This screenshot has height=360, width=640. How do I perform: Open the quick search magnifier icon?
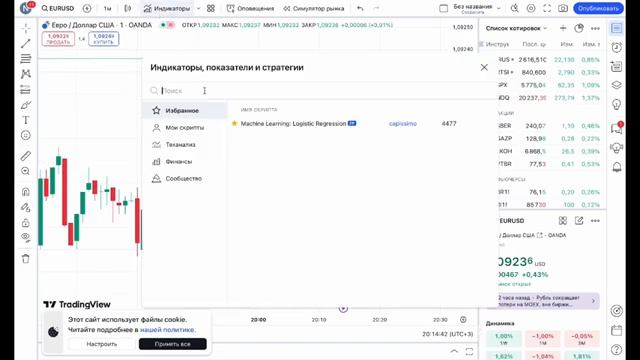pos(515,8)
